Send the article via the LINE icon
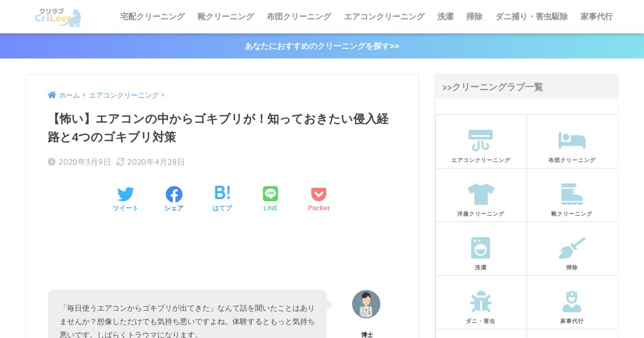644x338 pixels. [270, 194]
